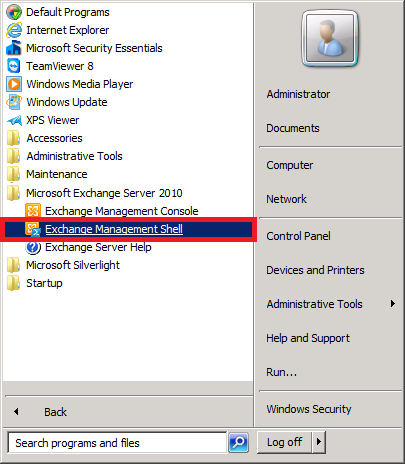Viewport: 405px width, 464px height.
Task: Click the Log off button
Action: (x=284, y=442)
